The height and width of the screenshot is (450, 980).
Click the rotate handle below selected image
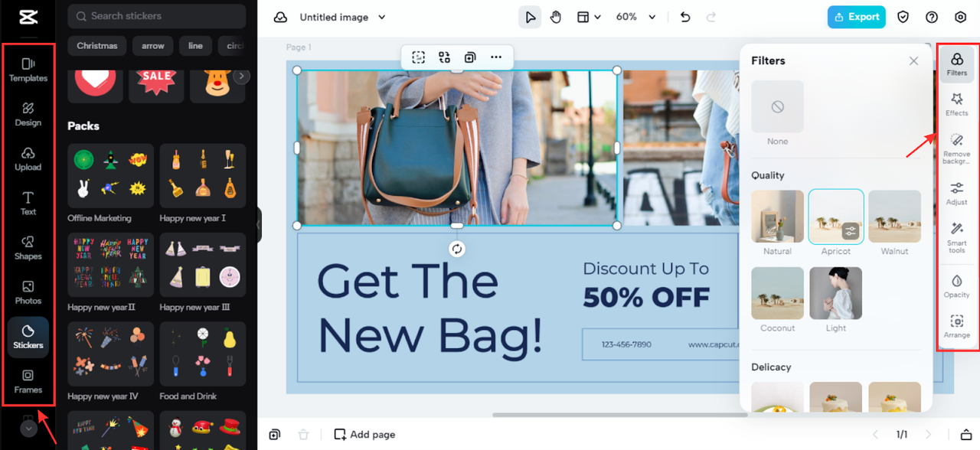(457, 249)
